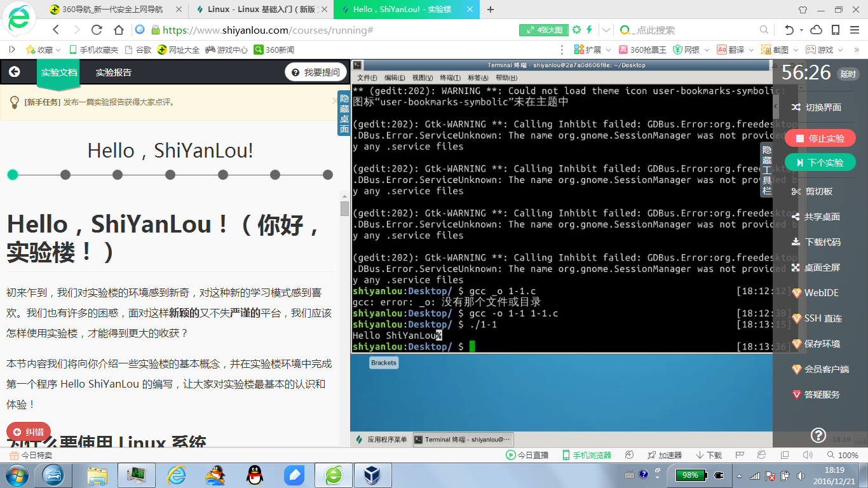Expand the address bar dropdown chevron
The height and width of the screenshot is (488, 868).
pos(606,30)
